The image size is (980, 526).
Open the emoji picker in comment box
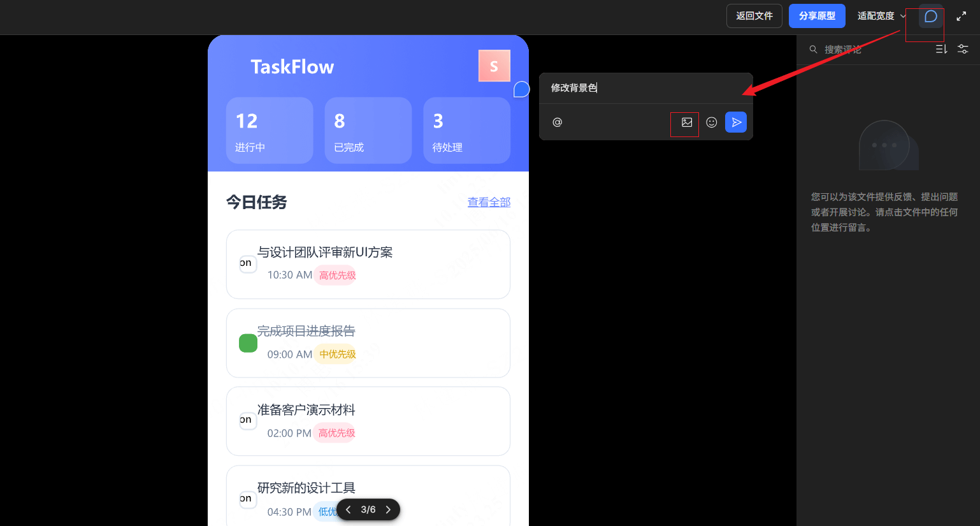[712, 122]
